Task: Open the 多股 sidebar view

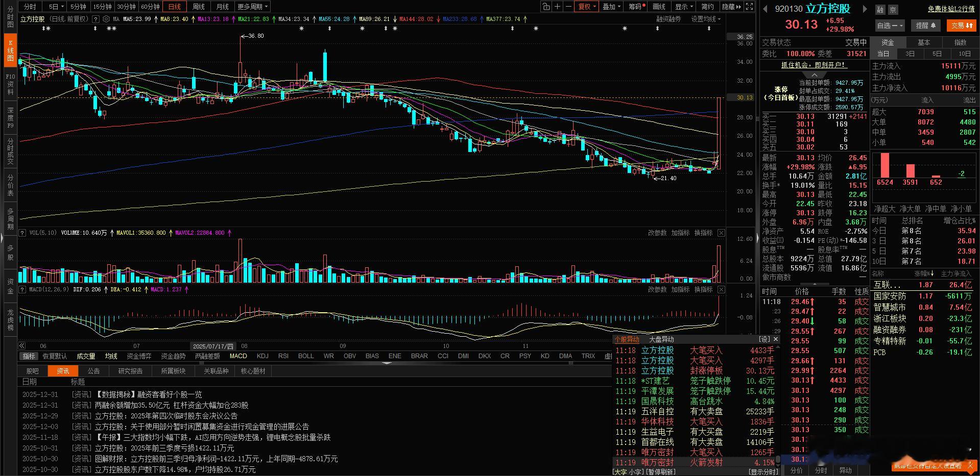Action: 10,253
